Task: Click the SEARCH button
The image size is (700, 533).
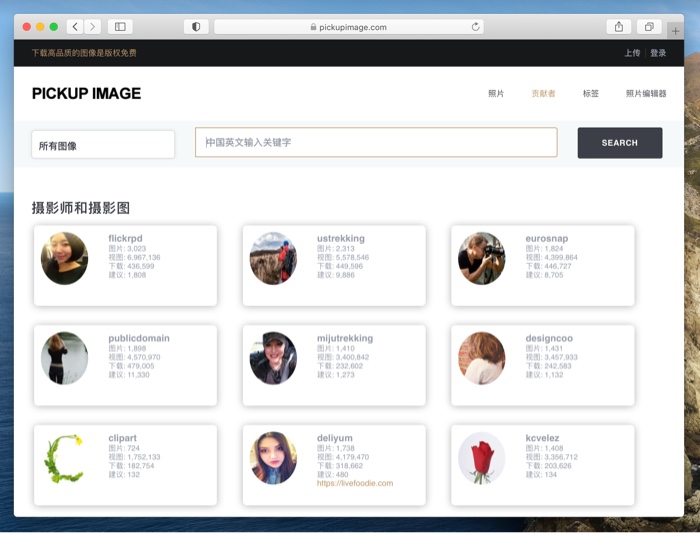Action: pos(620,143)
